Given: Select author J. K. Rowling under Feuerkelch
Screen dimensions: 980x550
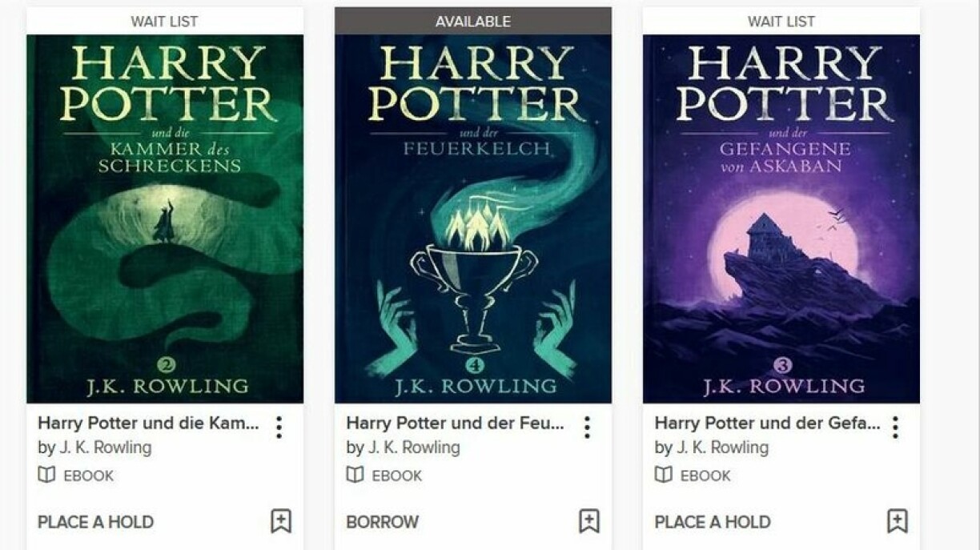Looking at the screenshot, I should [414, 448].
